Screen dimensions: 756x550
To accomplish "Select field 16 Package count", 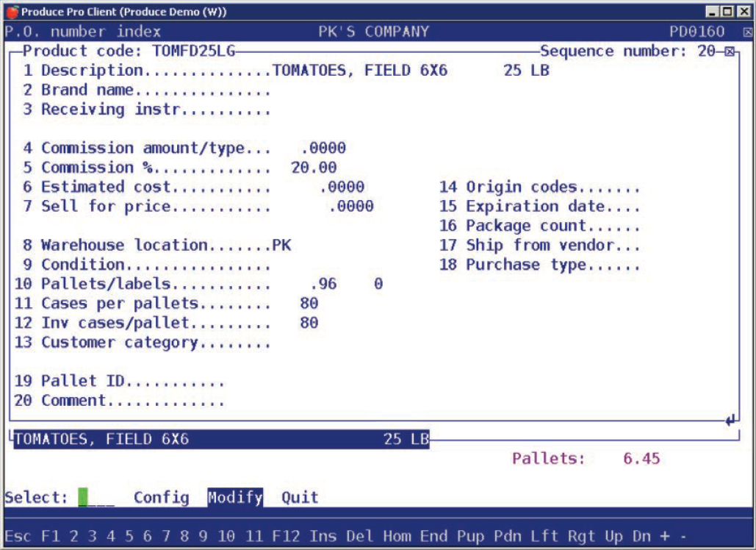I will point(539,225).
